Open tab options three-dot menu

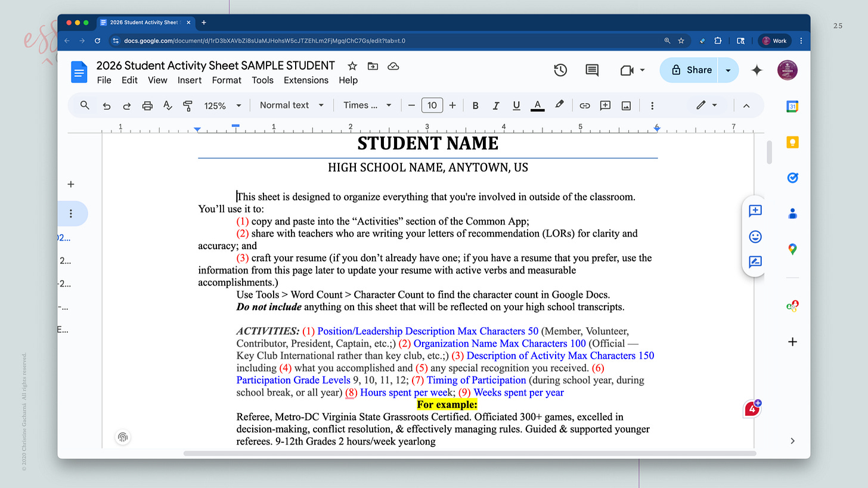(71, 213)
